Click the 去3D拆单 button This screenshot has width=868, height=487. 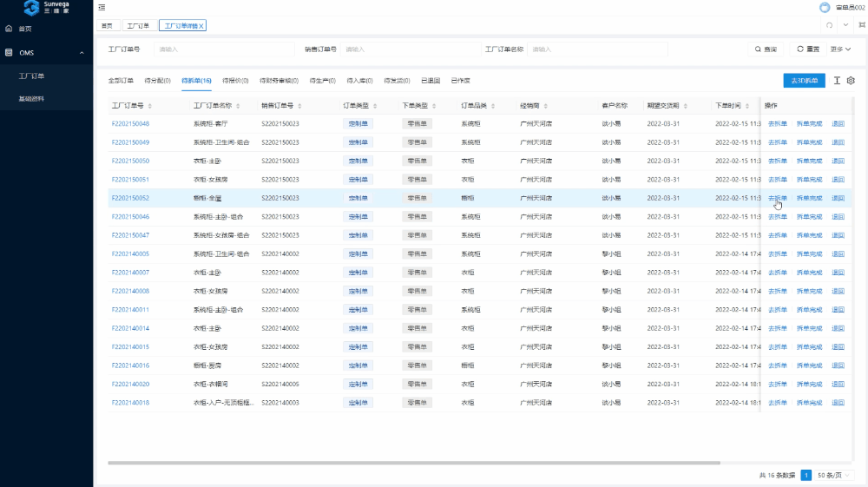coord(803,81)
